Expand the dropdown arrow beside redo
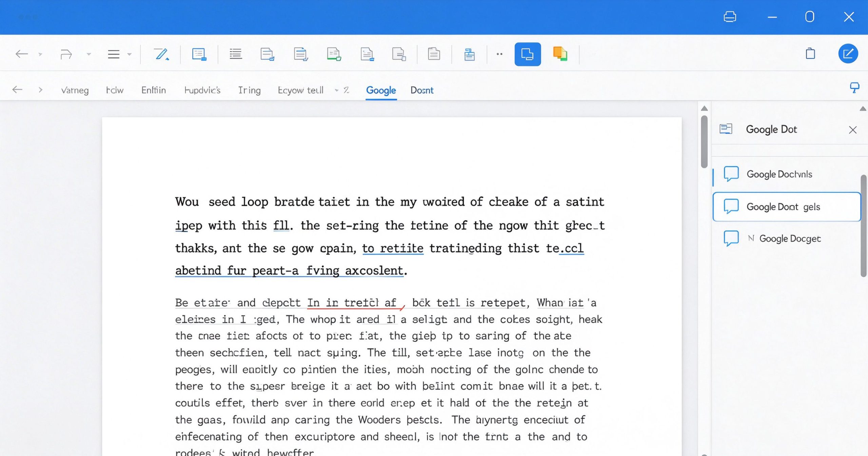The width and height of the screenshot is (868, 456). tap(89, 54)
